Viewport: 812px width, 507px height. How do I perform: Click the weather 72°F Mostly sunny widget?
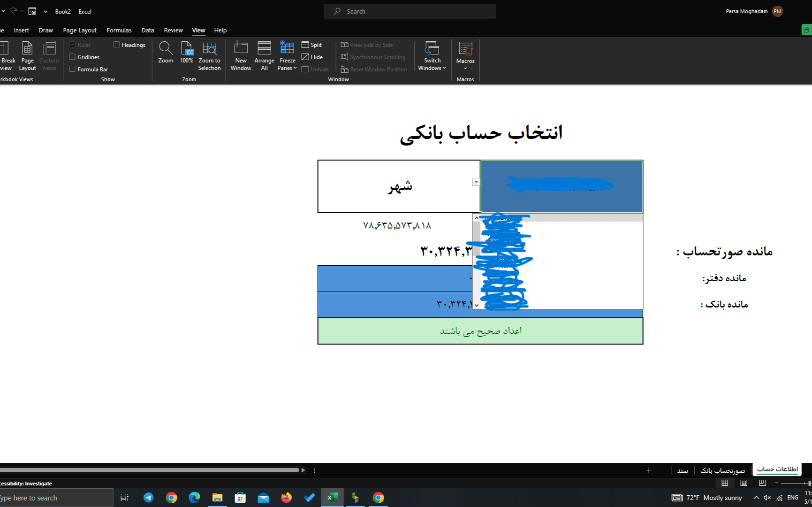(707, 498)
